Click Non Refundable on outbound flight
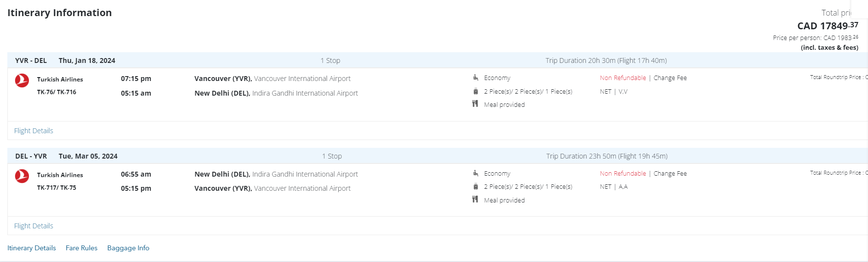The height and width of the screenshot is (262, 868). (x=623, y=78)
